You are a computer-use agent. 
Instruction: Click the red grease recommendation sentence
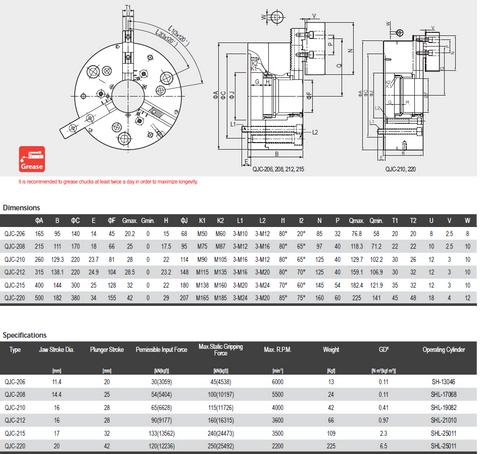108,182
